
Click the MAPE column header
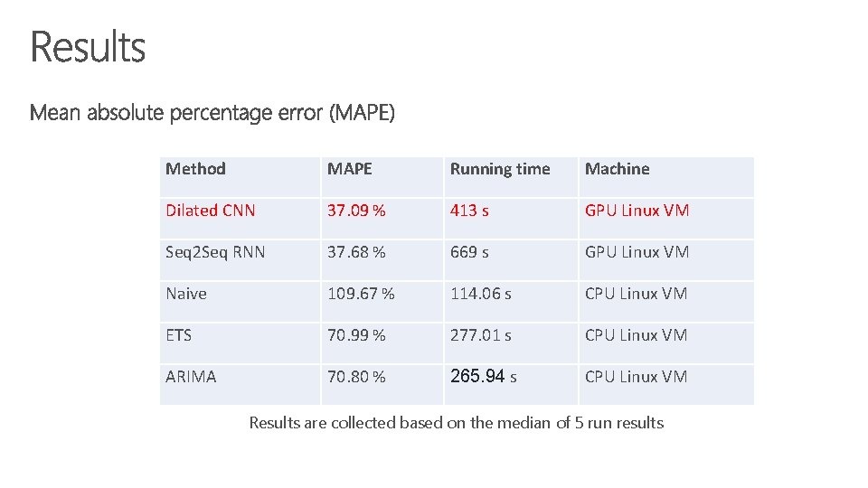pos(349,169)
